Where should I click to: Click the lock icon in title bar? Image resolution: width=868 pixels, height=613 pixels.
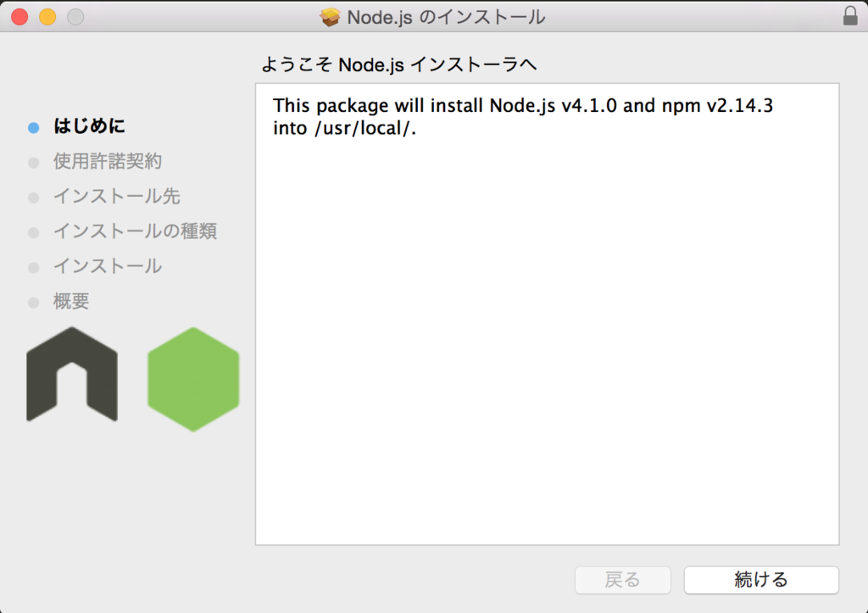pyautogui.click(x=850, y=16)
